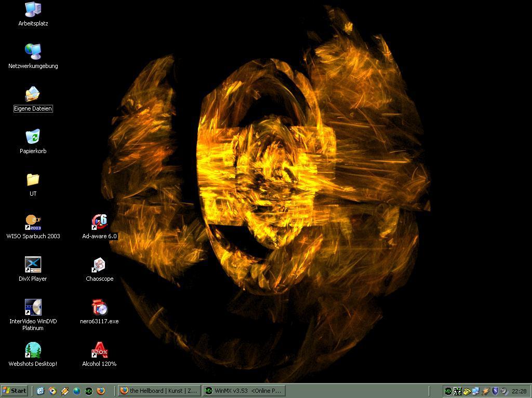Open the Arbeitsplatz desktop icon

pyautogui.click(x=33, y=9)
